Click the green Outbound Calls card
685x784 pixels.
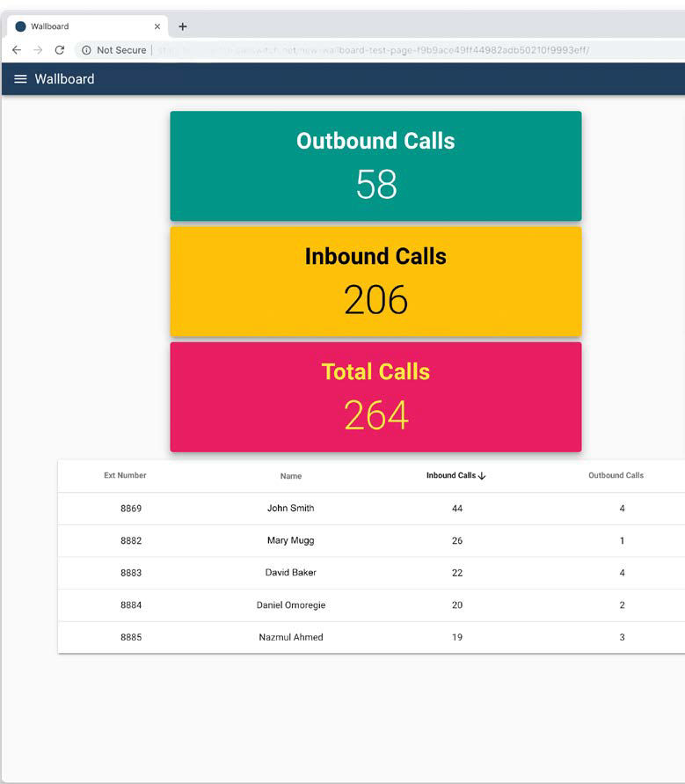pos(375,165)
